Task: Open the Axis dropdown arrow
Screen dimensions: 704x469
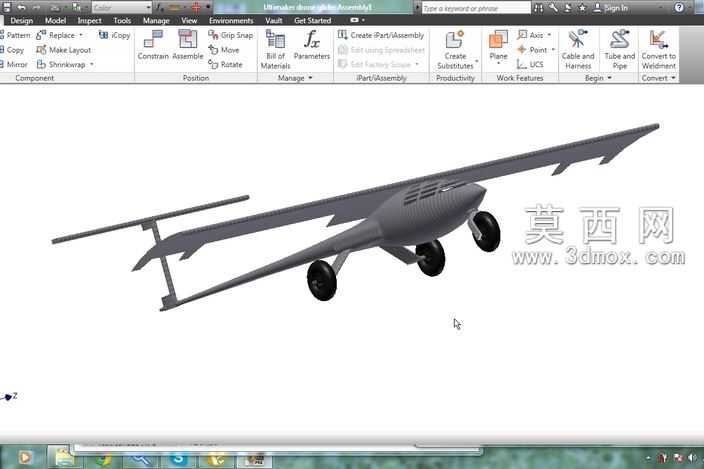Action: point(549,35)
